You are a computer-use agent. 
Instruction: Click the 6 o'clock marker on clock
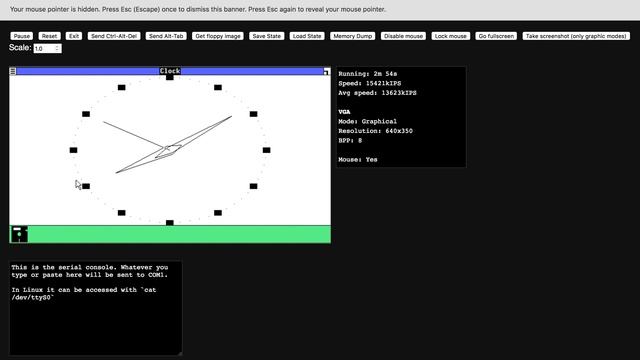(x=170, y=223)
